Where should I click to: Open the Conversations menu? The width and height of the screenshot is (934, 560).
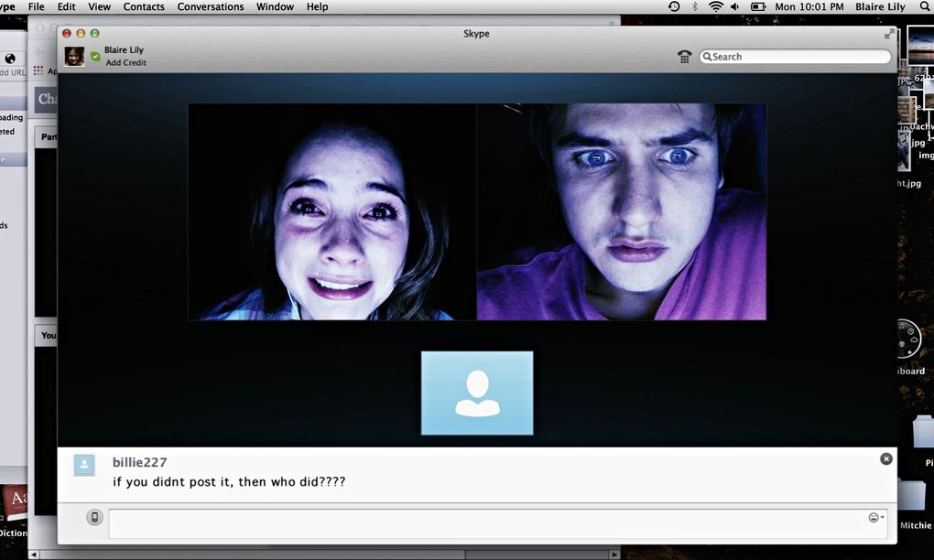(x=211, y=6)
